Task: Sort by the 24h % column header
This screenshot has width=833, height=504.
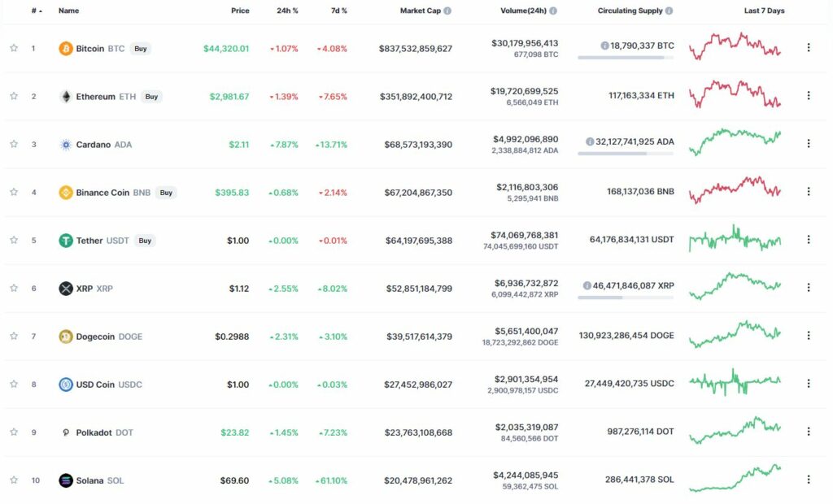Action: [287, 11]
